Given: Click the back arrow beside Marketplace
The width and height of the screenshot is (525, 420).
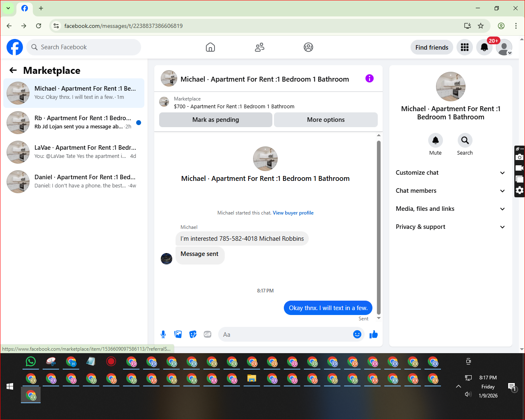Looking at the screenshot, I should 13,70.
